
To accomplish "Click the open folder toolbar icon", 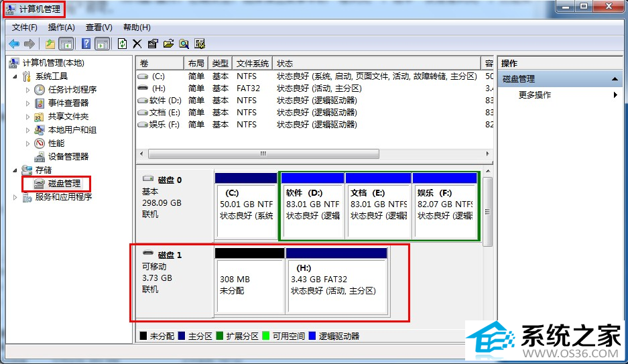I will [169, 44].
